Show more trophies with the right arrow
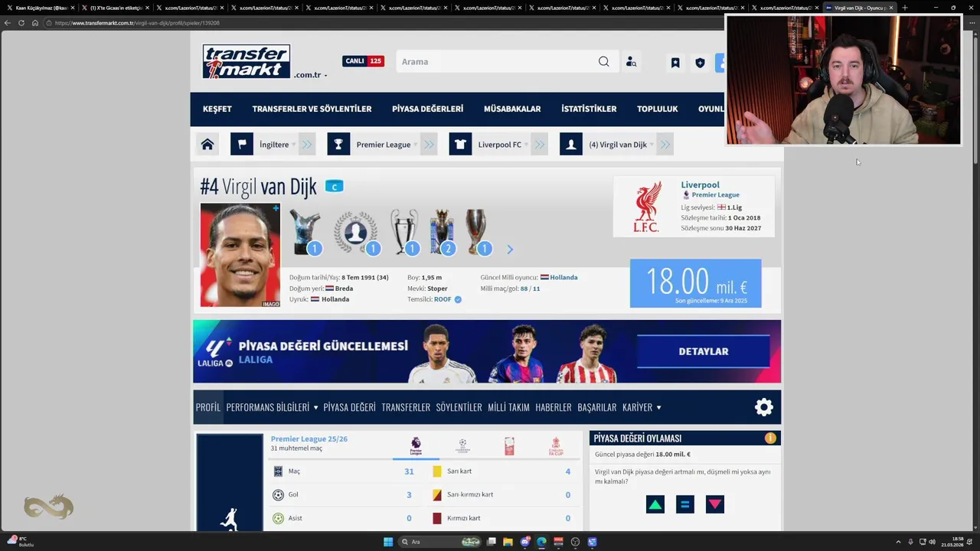 [x=510, y=249]
